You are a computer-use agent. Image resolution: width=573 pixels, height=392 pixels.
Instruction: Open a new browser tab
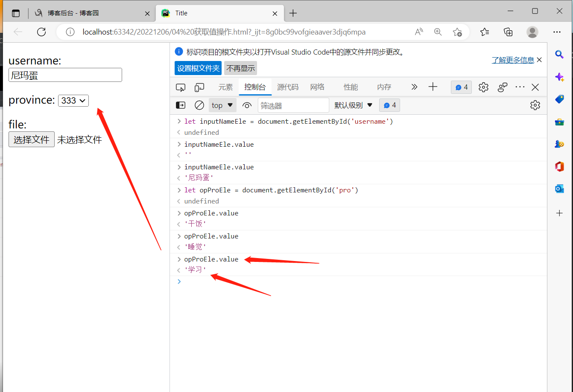(x=293, y=13)
